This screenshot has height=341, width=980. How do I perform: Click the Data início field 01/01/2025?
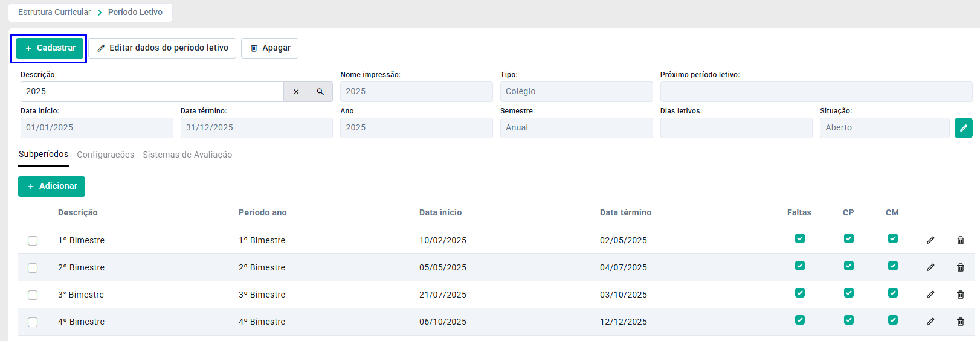coord(97,128)
